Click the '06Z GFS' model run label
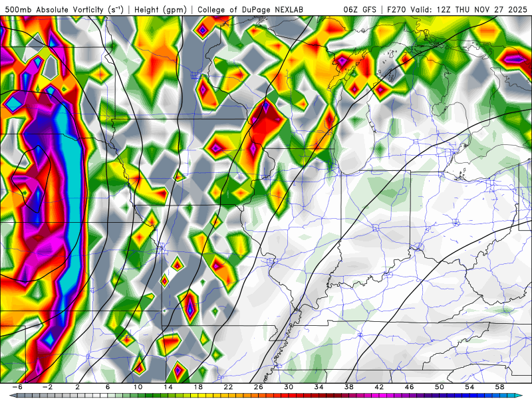The height and width of the screenshot is (399, 532). pos(360,9)
